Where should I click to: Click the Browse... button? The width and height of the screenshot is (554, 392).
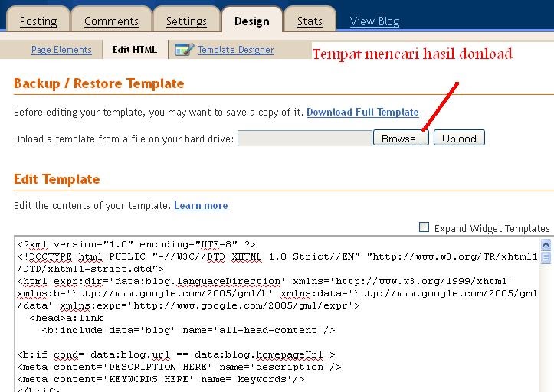[401, 138]
